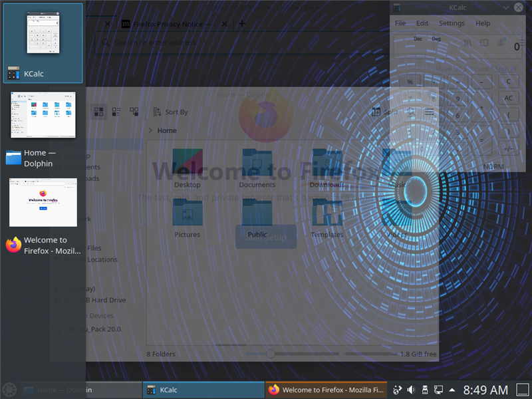Select the Public folder in Dolphin

coord(257,218)
